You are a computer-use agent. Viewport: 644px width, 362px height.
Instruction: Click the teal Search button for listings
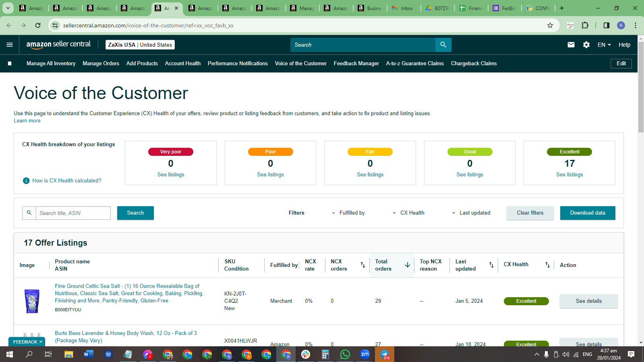coord(135,213)
